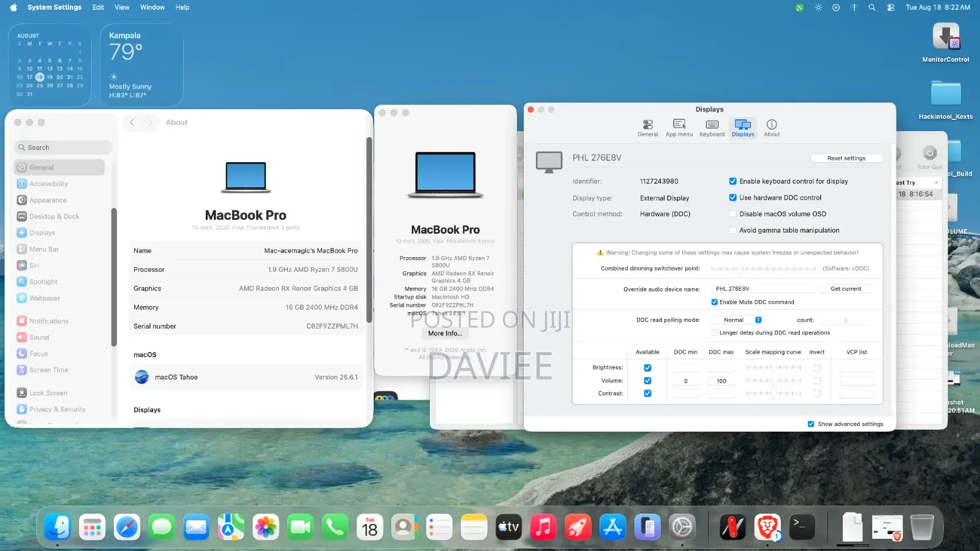Open the Edit menu in menu bar
Viewport: 980px width, 551px height.
click(98, 7)
